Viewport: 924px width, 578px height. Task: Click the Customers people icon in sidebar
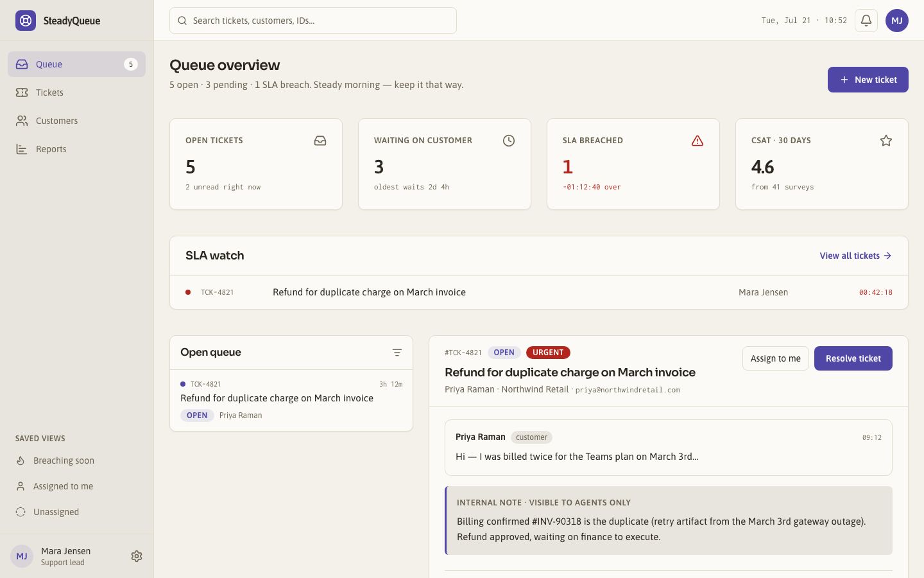(22, 121)
